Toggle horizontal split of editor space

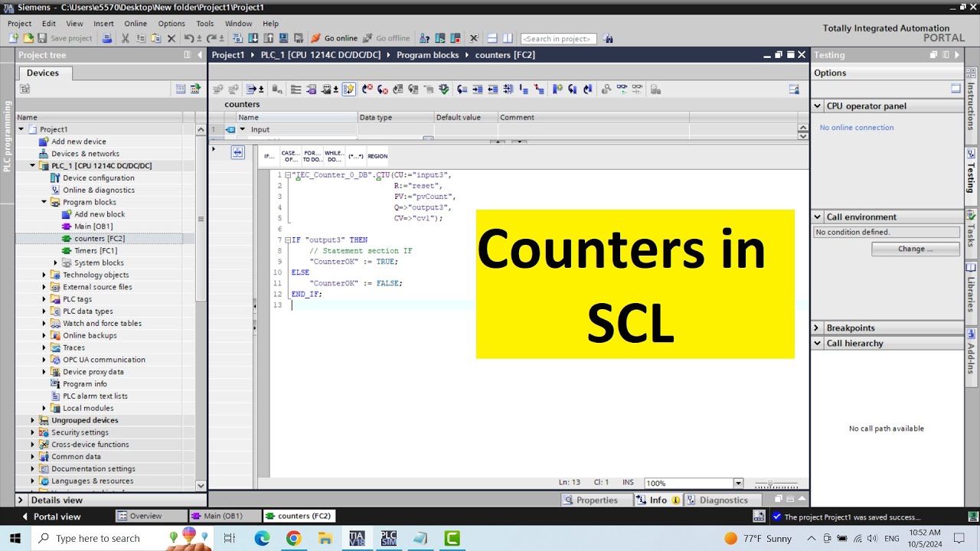pos(492,38)
